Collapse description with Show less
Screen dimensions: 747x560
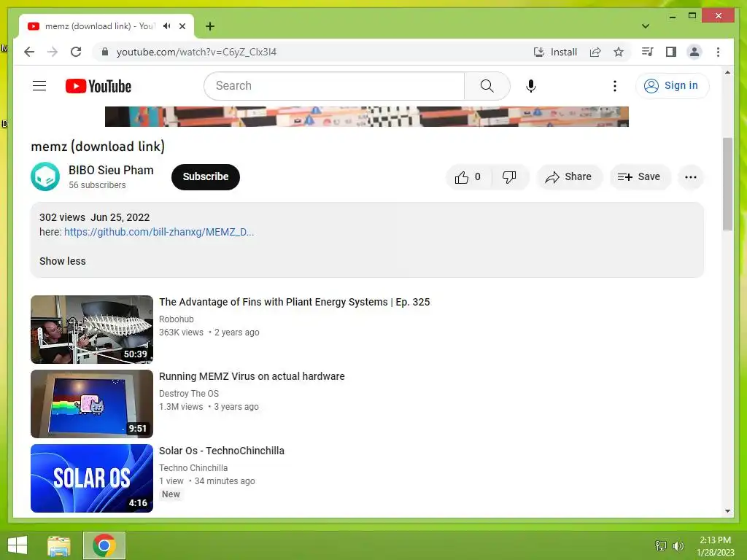pyautogui.click(x=63, y=261)
